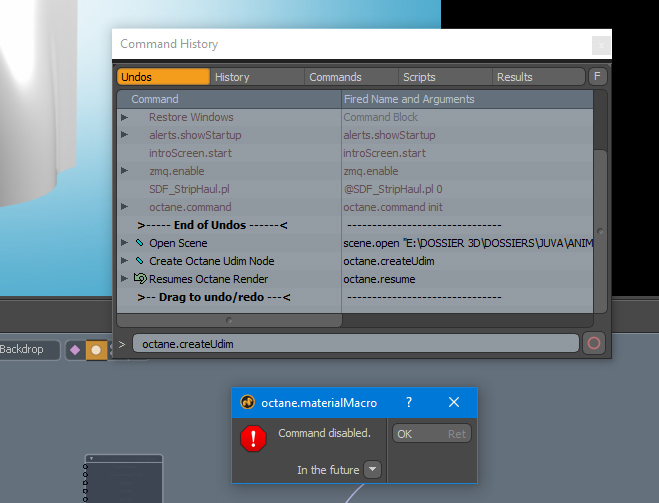Close the Command History window

point(601,45)
